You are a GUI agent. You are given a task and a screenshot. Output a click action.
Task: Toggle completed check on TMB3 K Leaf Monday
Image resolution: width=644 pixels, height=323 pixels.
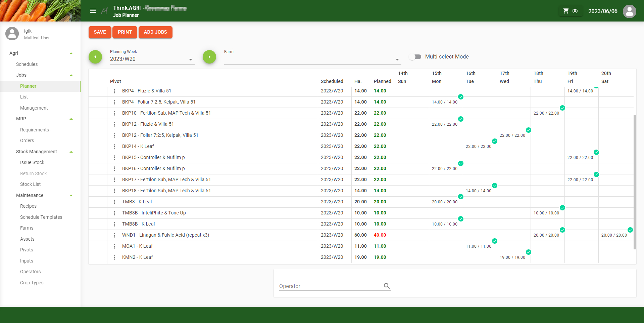tap(461, 197)
